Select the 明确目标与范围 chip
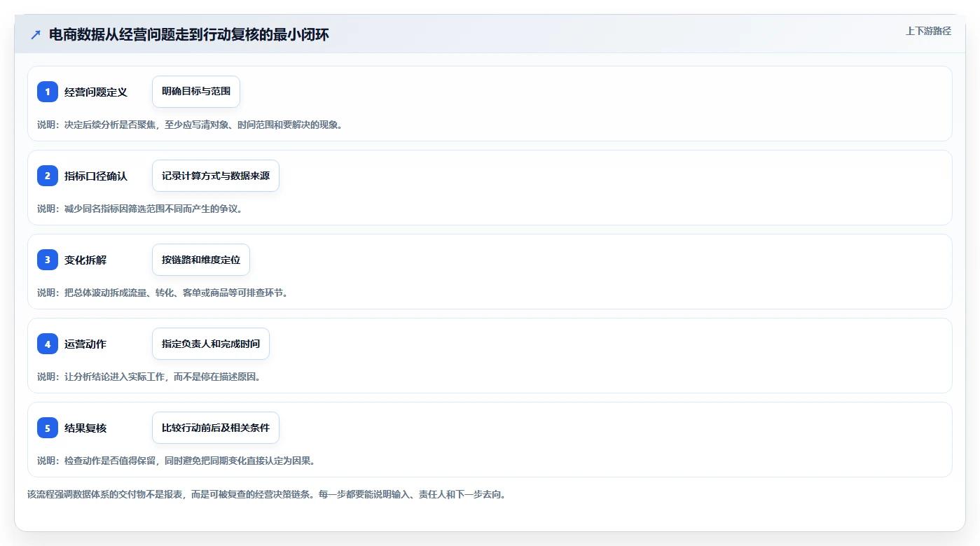Viewport: 980px width, 546px height. click(196, 92)
